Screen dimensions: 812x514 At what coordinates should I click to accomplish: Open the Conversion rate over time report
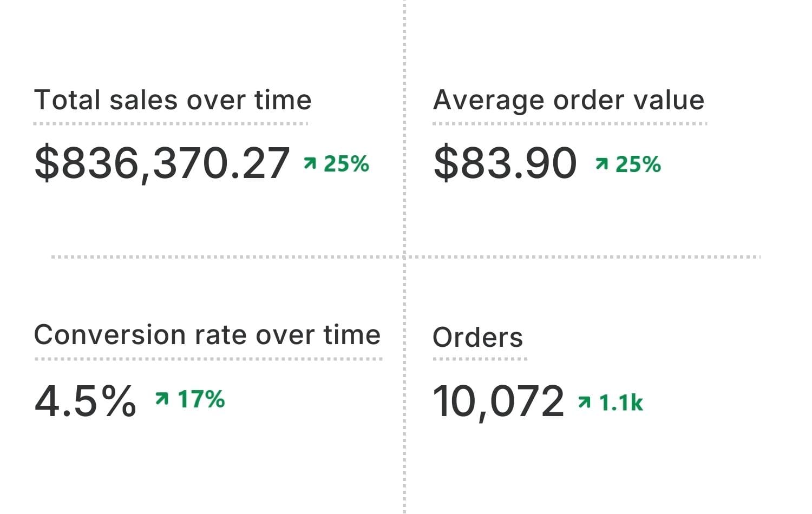pyautogui.click(x=207, y=335)
